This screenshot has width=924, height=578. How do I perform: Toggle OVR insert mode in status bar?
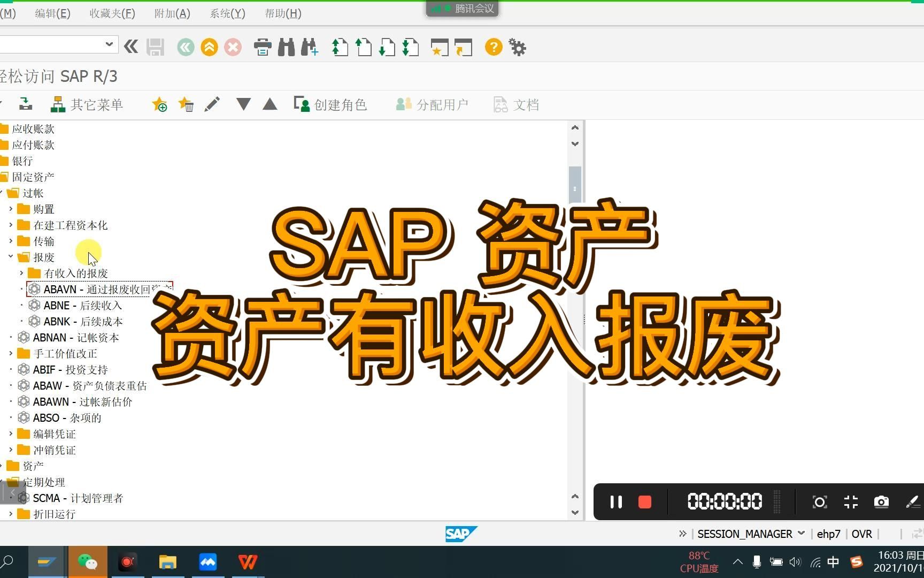click(861, 534)
